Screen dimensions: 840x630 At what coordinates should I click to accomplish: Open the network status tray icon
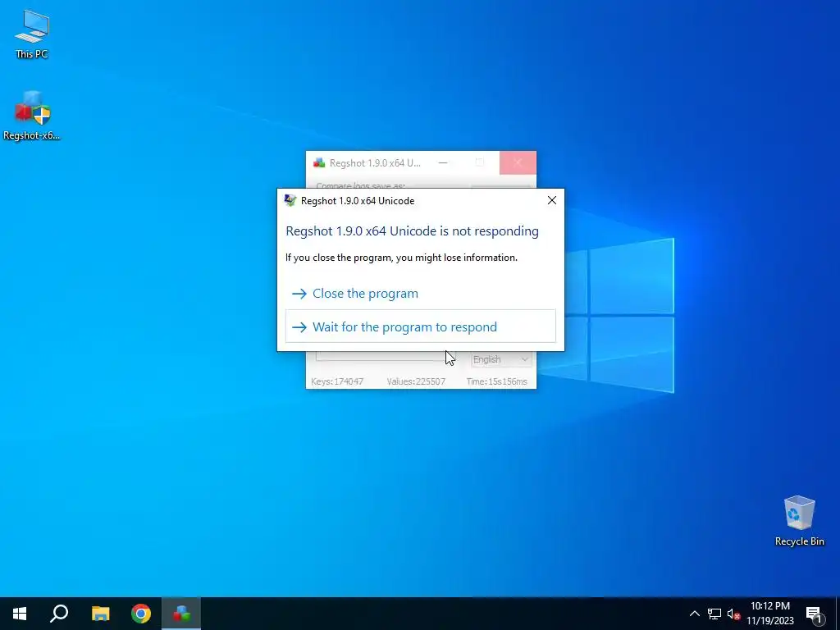[714, 614]
